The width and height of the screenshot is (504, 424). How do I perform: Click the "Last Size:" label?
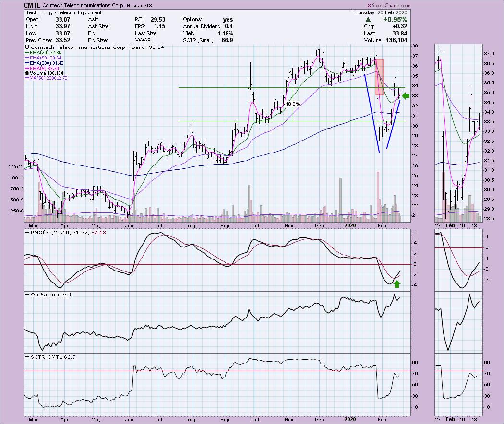click(x=146, y=34)
